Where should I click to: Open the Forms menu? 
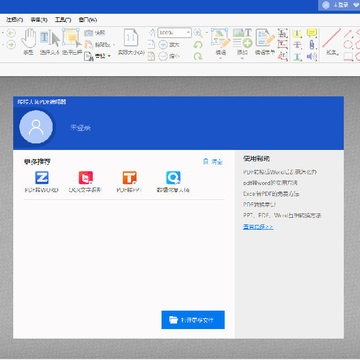pos(39,20)
